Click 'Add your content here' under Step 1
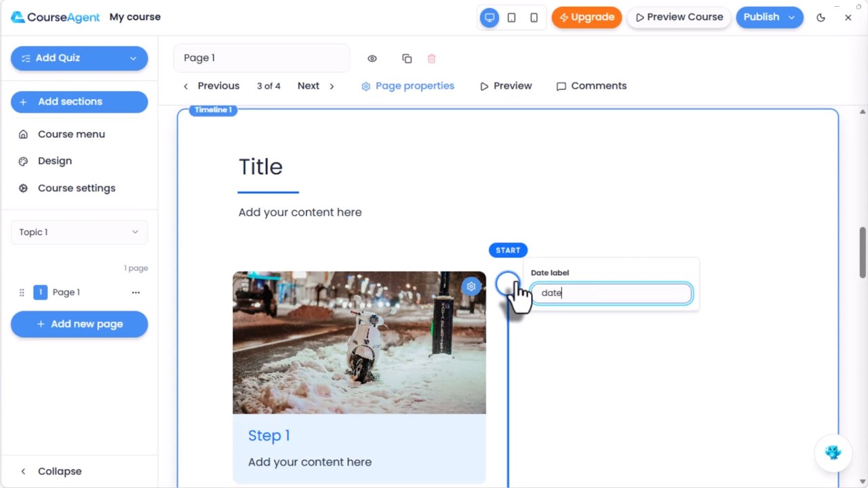 (x=310, y=462)
